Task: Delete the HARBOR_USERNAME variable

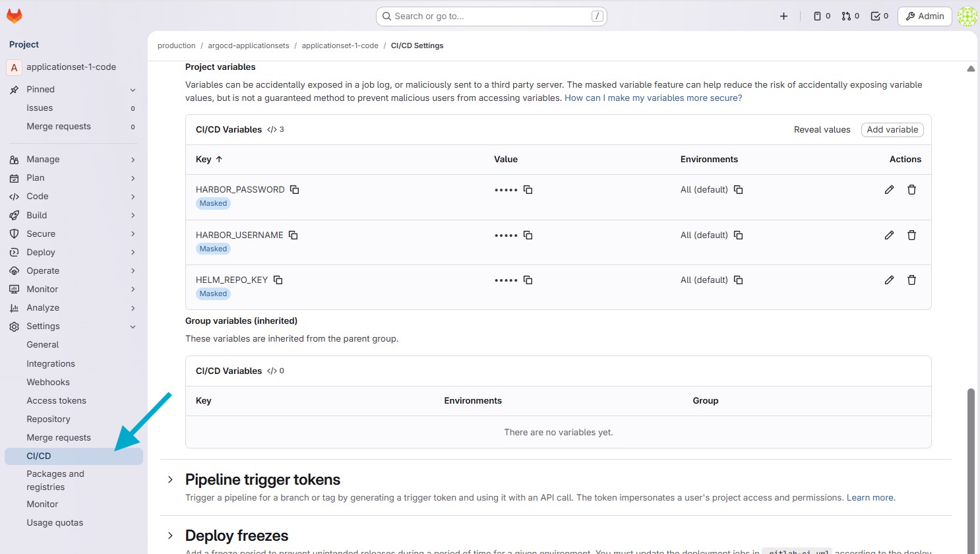Action: point(911,235)
